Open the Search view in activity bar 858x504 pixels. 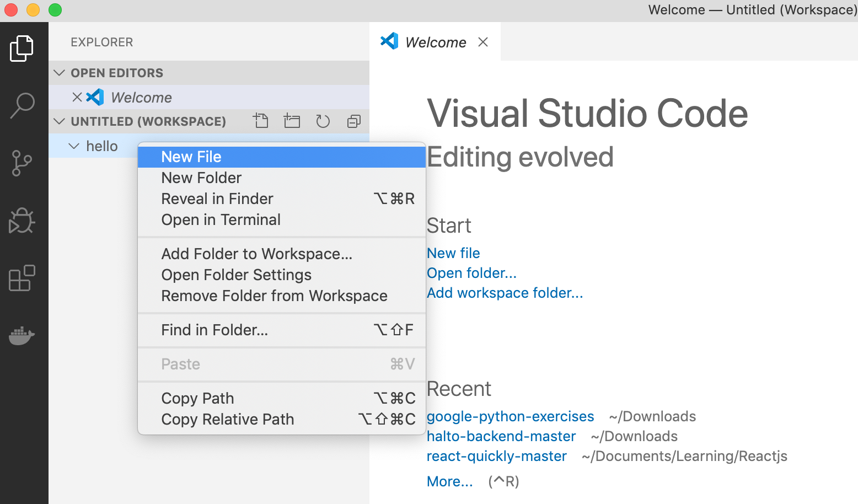tap(23, 105)
